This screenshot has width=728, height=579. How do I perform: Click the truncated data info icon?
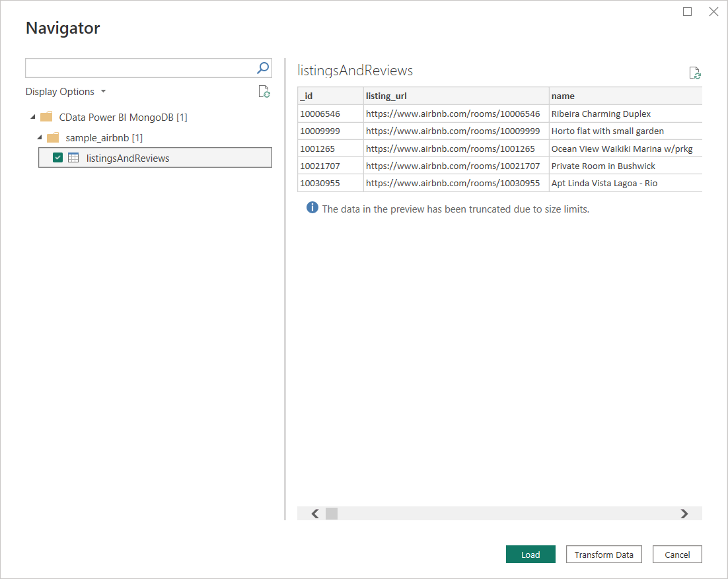(x=312, y=207)
